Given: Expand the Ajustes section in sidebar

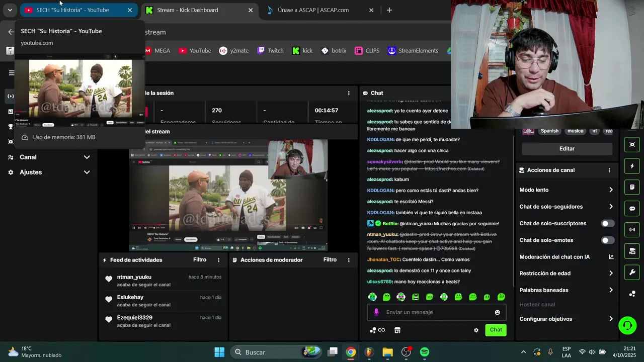Looking at the screenshot, I should coord(49,172).
